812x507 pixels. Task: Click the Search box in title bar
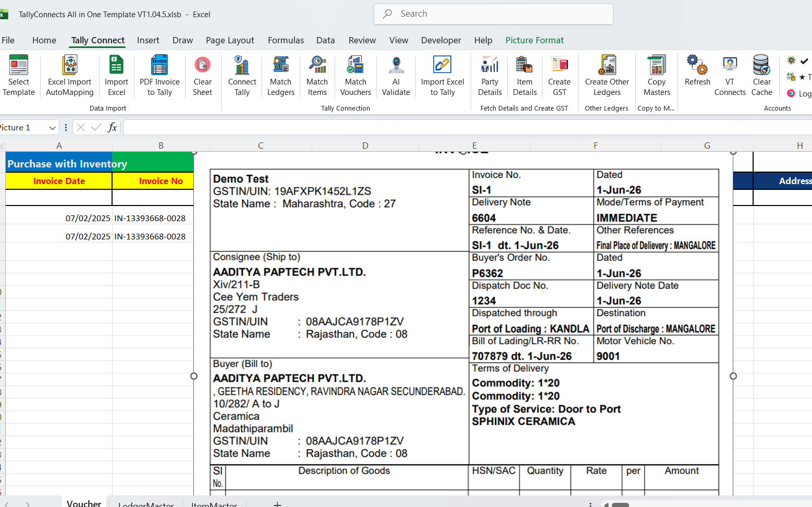click(x=493, y=14)
